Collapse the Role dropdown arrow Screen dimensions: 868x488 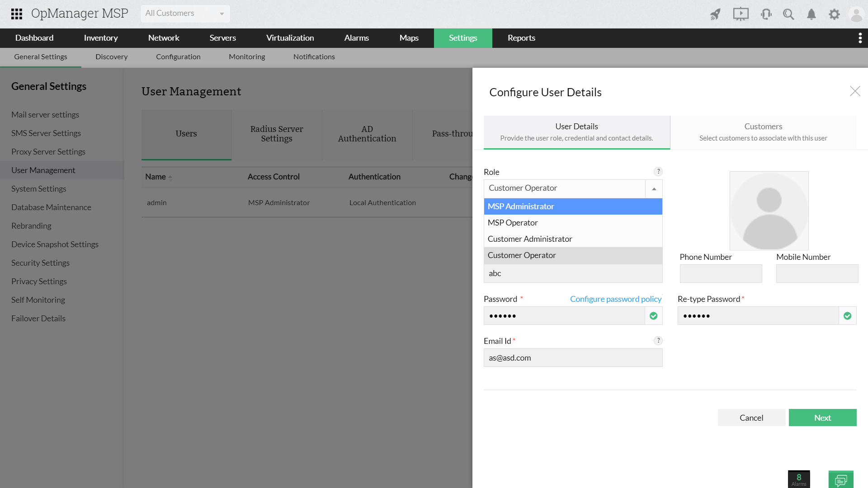coord(654,188)
